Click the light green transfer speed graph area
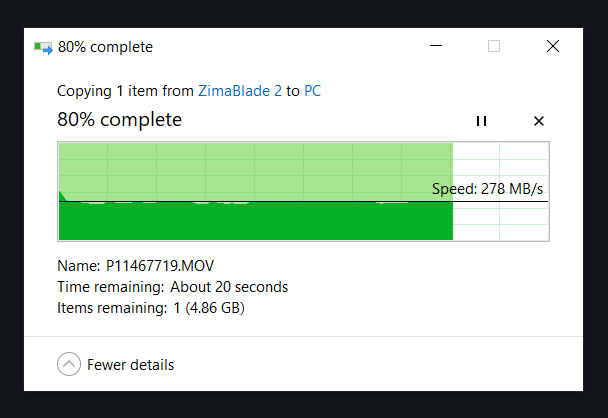This screenshot has height=418, width=608. (x=250, y=168)
